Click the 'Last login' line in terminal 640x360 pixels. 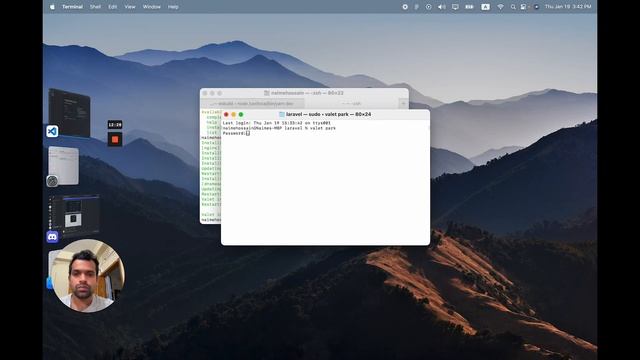pos(277,123)
